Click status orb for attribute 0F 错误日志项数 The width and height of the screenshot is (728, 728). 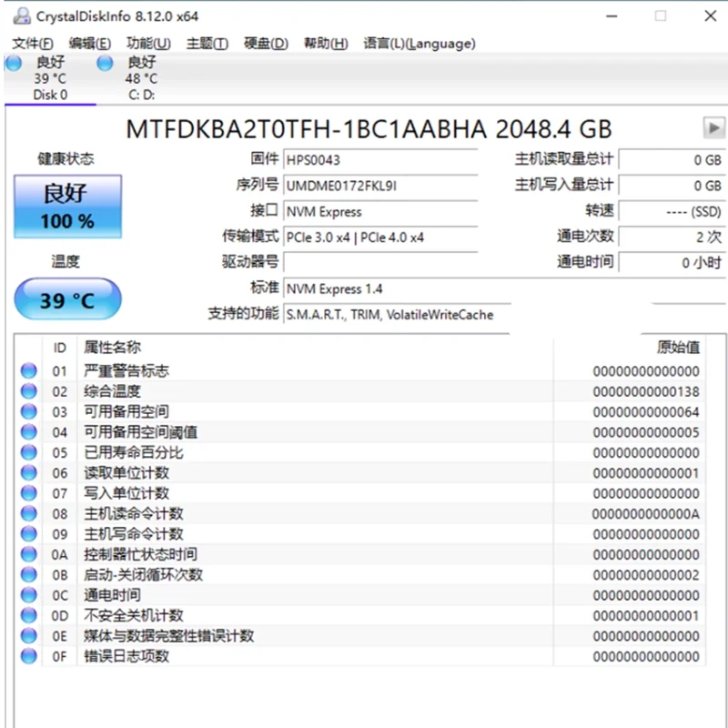coord(29,655)
